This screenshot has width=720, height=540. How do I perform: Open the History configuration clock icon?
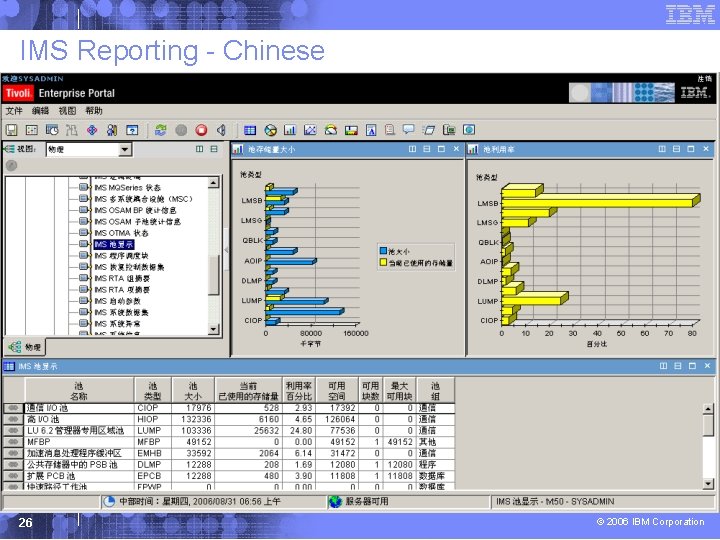point(52,130)
